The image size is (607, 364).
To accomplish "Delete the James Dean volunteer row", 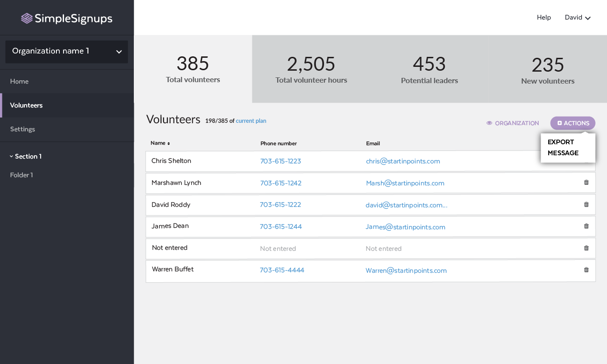I will (586, 226).
